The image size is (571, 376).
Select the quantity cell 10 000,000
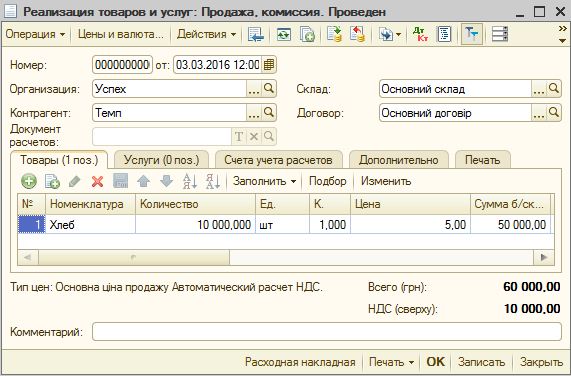pyautogui.click(x=195, y=224)
